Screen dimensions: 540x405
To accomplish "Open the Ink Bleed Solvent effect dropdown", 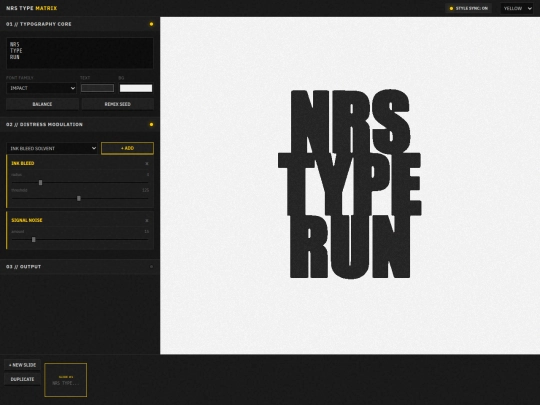I will (x=52, y=148).
